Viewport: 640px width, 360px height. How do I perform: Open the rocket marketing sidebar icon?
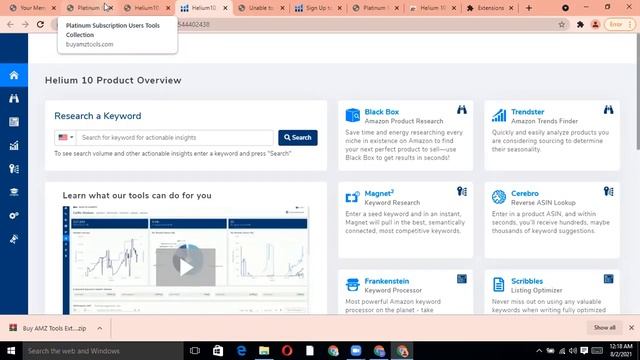pyautogui.click(x=14, y=239)
